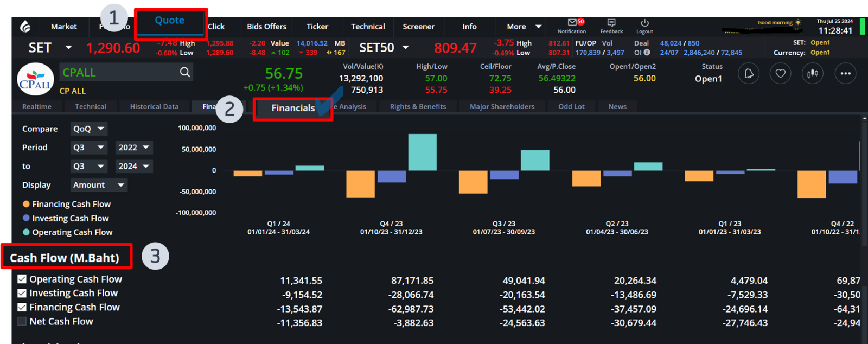
Task: Click the CPALL symbol input field
Action: coord(126,72)
